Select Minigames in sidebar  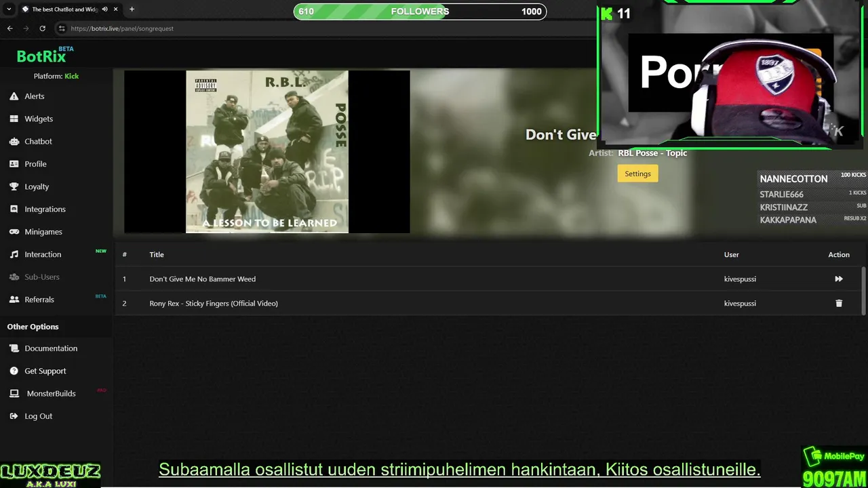43,232
